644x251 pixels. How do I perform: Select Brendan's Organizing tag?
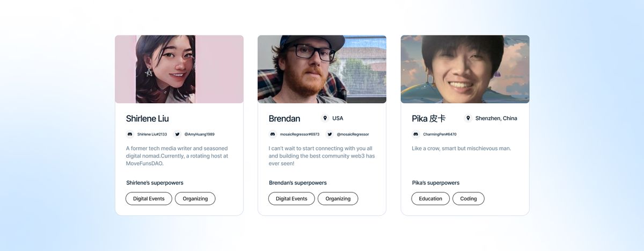[x=338, y=199]
